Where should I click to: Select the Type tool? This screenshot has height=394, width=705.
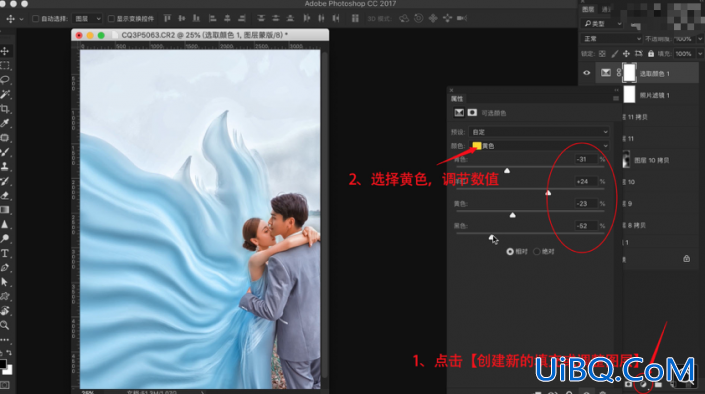point(5,253)
